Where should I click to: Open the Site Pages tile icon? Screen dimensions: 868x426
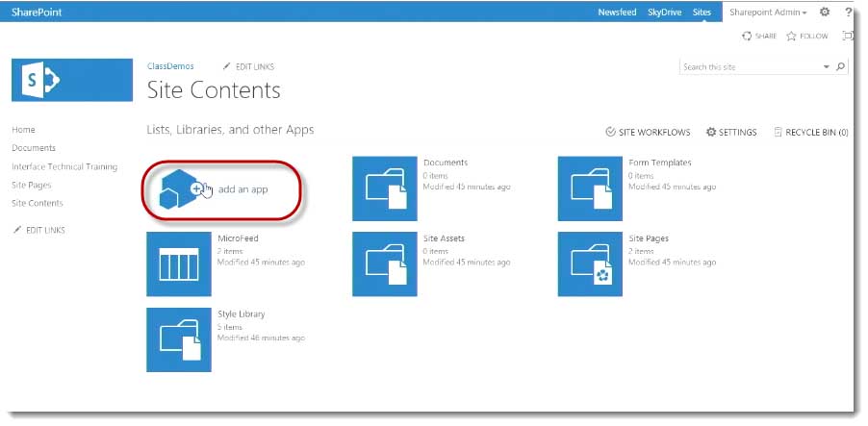click(x=590, y=263)
